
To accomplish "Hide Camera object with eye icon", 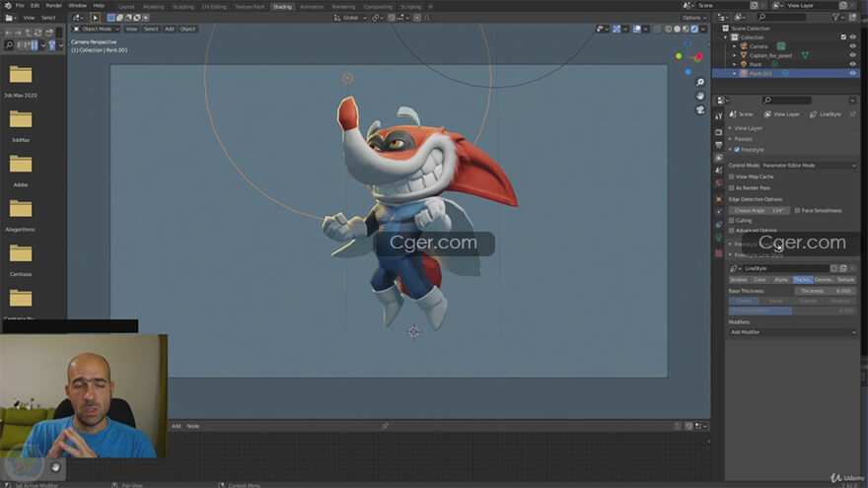I will pos(852,46).
